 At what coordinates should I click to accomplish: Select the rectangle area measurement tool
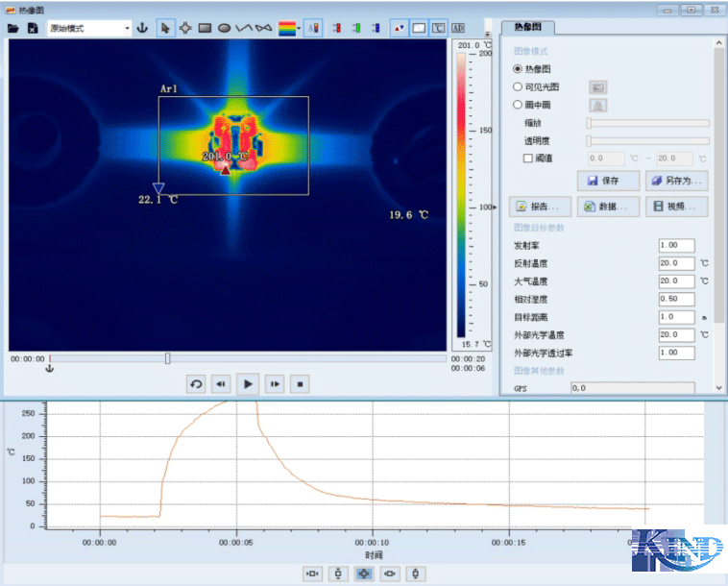204,29
